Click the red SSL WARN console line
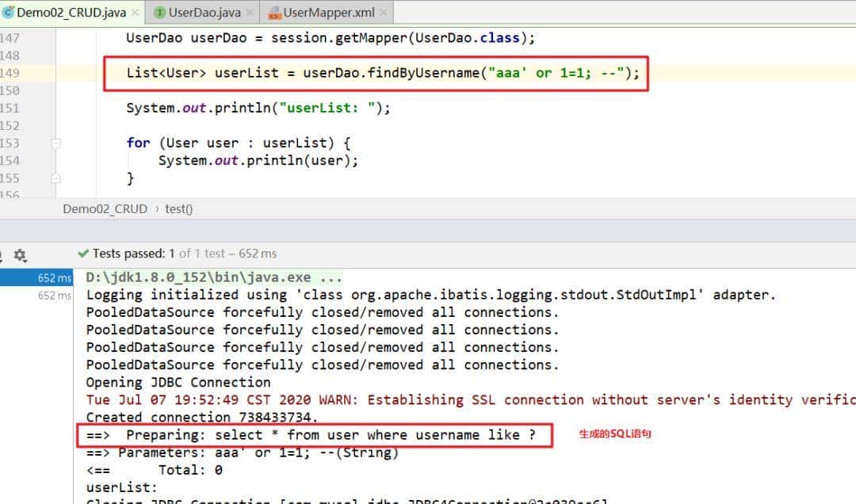856x504 pixels. point(471,399)
